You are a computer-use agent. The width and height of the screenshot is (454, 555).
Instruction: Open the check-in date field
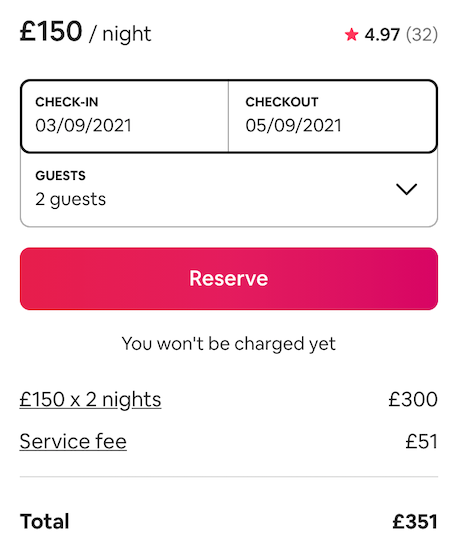point(125,116)
